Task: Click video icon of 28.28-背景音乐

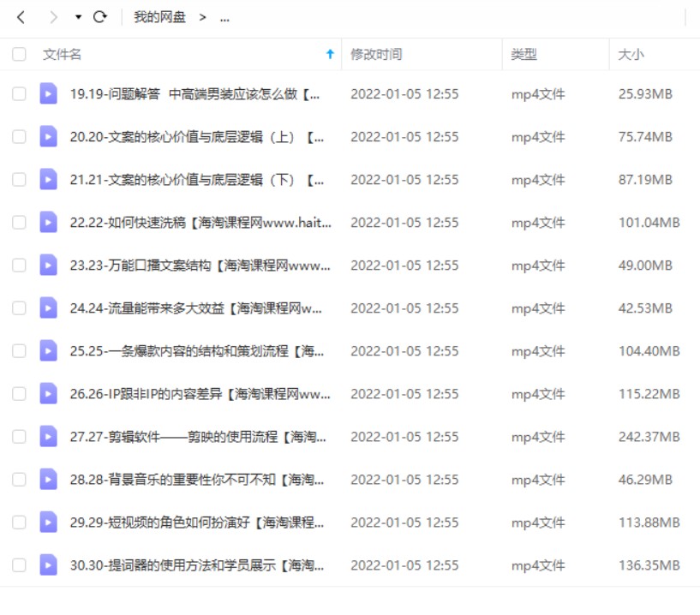Action: 48,480
